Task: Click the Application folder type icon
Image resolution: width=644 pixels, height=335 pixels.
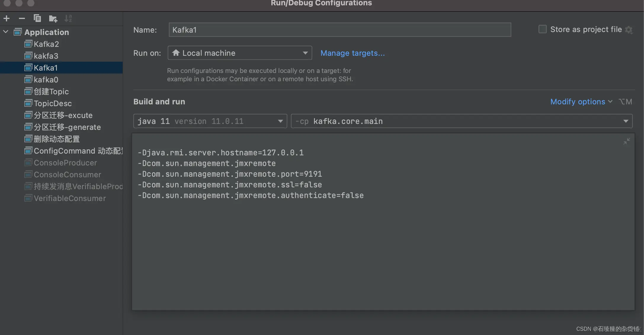Action: [x=18, y=32]
